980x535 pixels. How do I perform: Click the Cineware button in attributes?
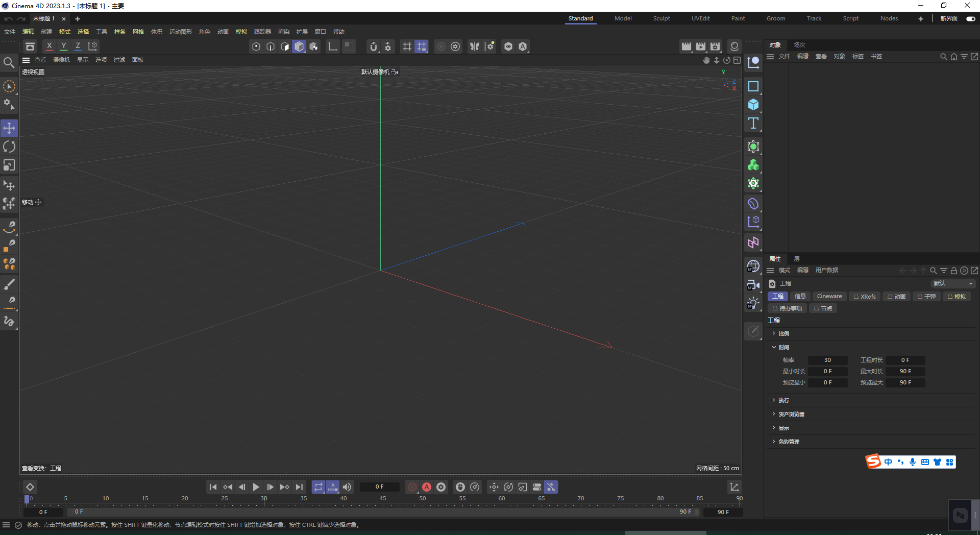(x=829, y=297)
